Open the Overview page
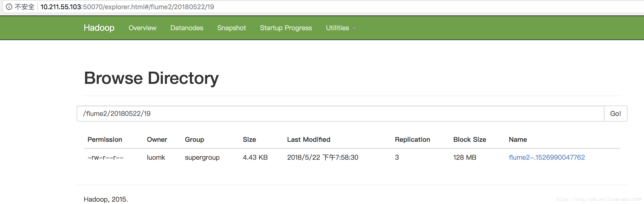644x204 pixels. [142, 28]
